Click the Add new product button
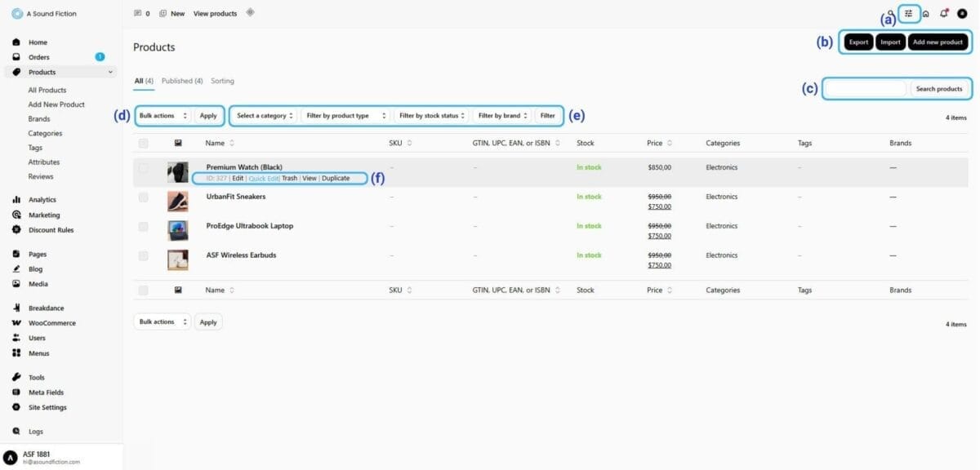This screenshot has height=470, width=980. pos(938,42)
